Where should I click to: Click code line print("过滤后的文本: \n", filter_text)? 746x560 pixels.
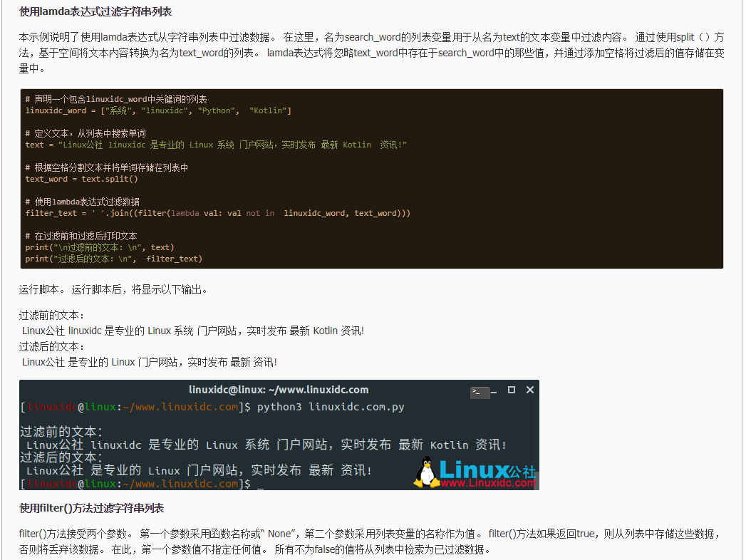point(114,259)
